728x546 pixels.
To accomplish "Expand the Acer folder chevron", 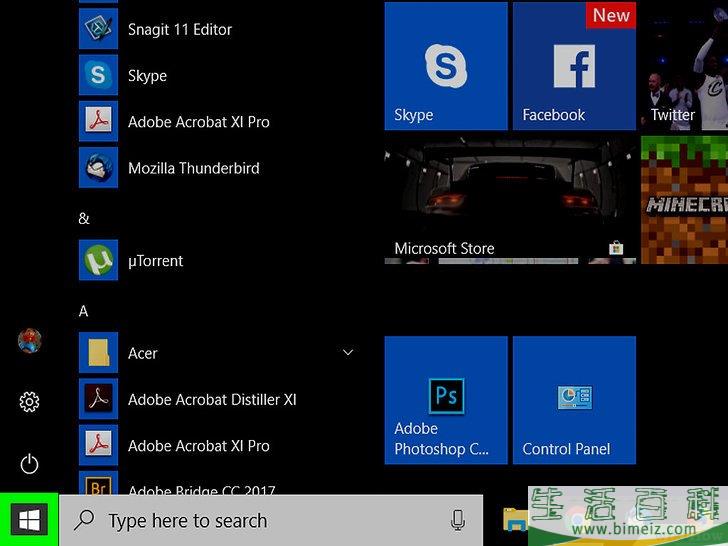I will (348, 353).
